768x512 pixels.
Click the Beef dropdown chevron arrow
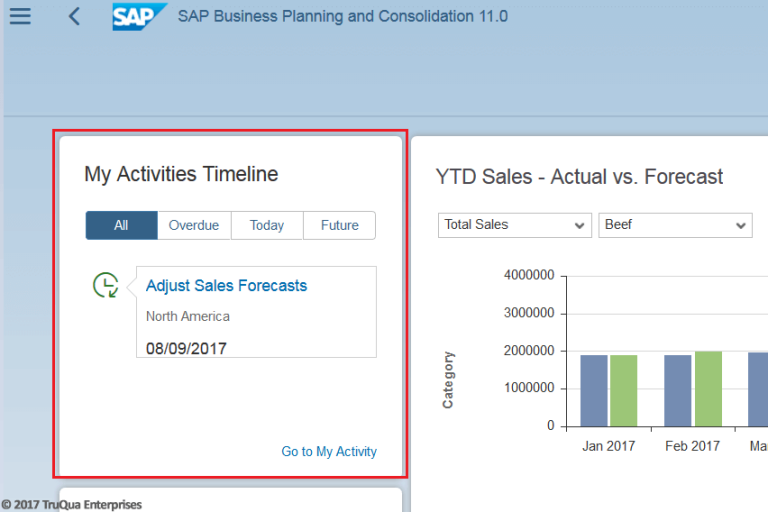click(741, 226)
